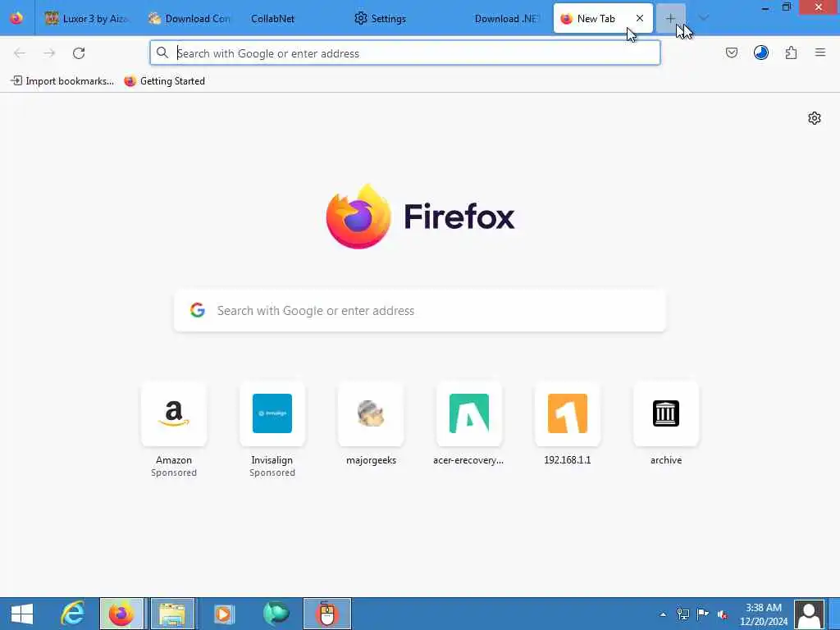Switch to Download Con tab
840x630 pixels.
(x=189, y=18)
